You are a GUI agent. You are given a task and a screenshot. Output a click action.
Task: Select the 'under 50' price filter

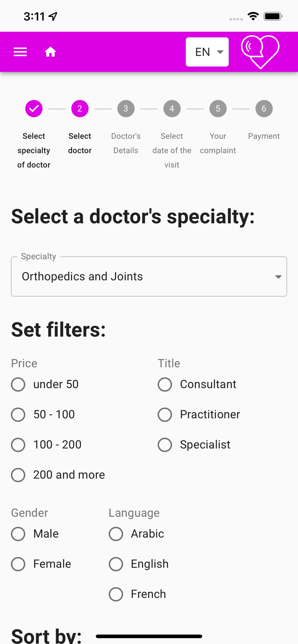(x=18, y=385)
